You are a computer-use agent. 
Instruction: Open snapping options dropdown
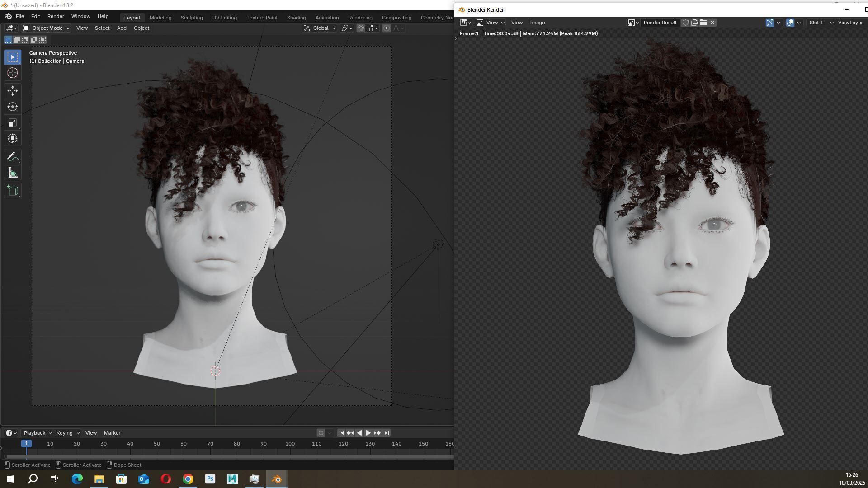click(x=373, y=28)
